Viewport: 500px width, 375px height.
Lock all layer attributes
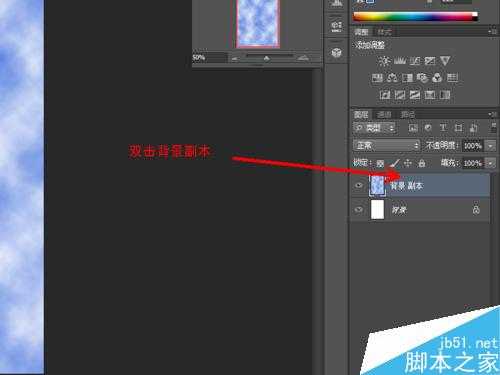[x=422, y=163]
